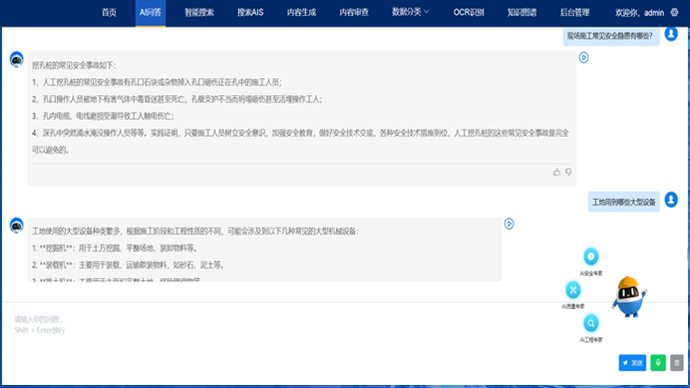
Task: Open the 智能搜索 tab
Action: pos(199,13)
